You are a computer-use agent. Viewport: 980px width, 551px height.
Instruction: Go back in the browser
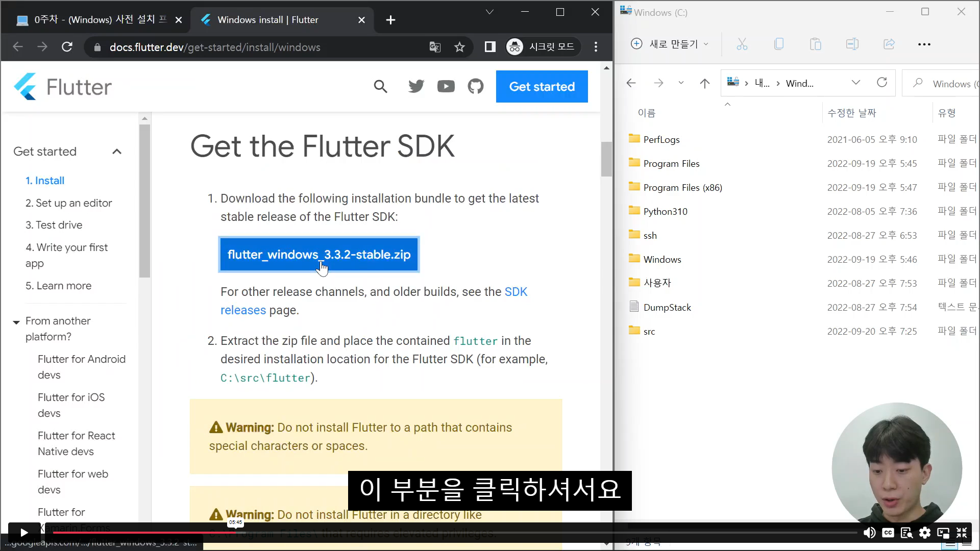tap(18, 47)
